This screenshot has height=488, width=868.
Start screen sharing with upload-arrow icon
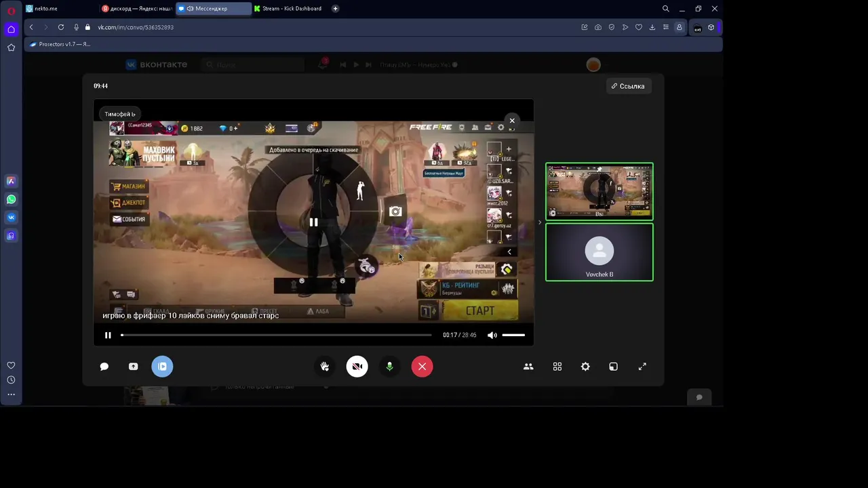tap(134, 367)
